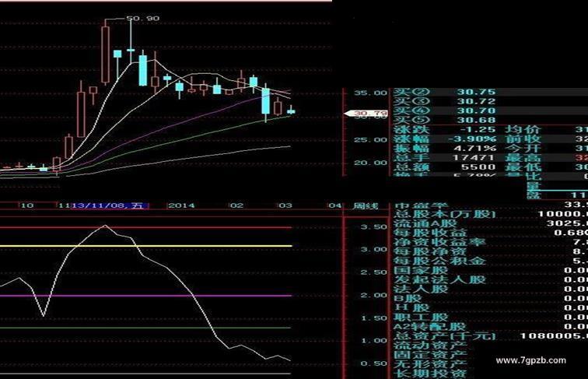Click the A2转配股 row
This screenshot has width=588, height=379.
pos(490,327)
